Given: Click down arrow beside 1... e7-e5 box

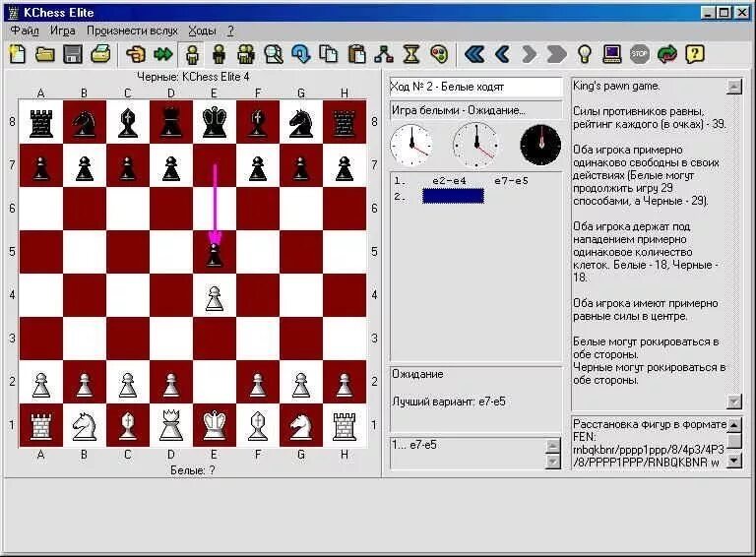Looking at the screenshot, I should (552, 462).
